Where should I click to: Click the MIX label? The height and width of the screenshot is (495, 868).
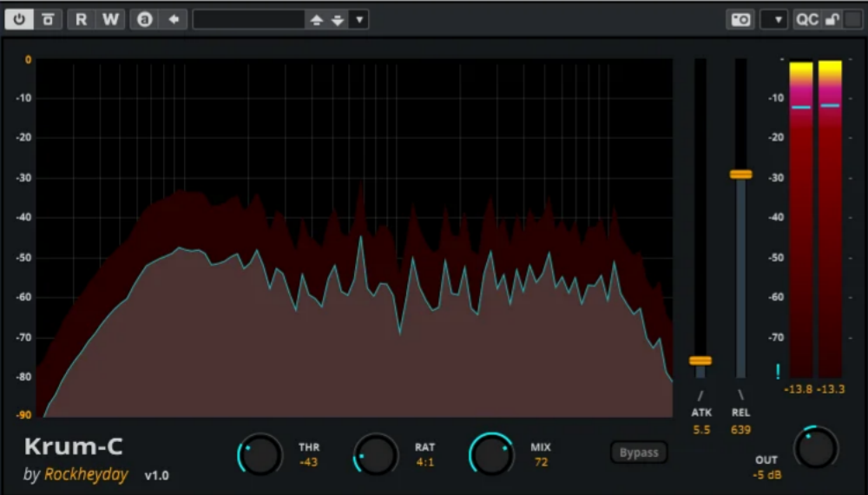point(541,447)
